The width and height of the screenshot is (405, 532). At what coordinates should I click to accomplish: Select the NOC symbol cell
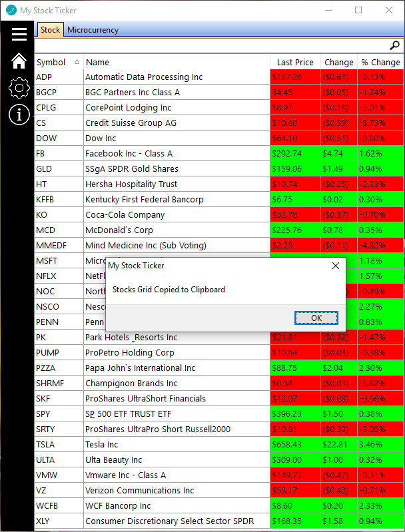[59, 292]
